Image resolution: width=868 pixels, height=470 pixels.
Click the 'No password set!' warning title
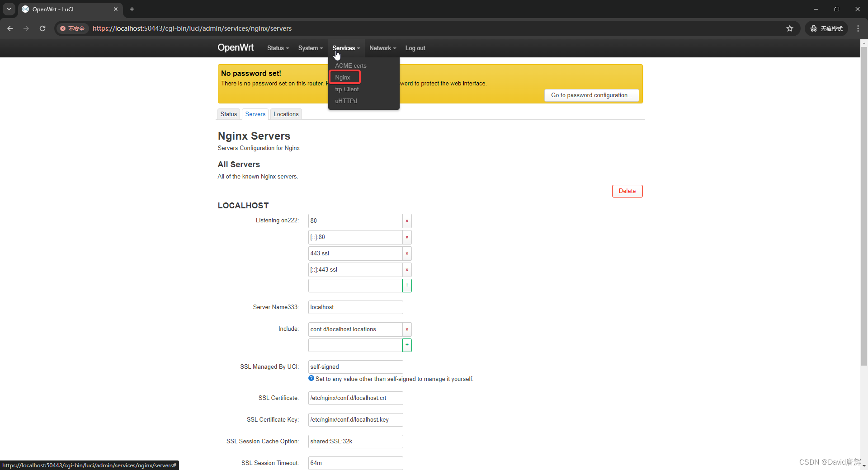(251, 73)
